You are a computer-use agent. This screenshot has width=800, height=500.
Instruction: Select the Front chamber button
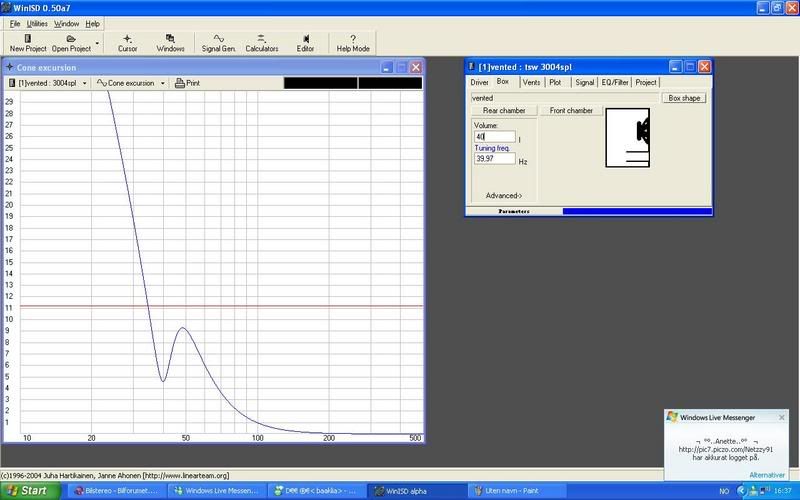pos(572,111)
